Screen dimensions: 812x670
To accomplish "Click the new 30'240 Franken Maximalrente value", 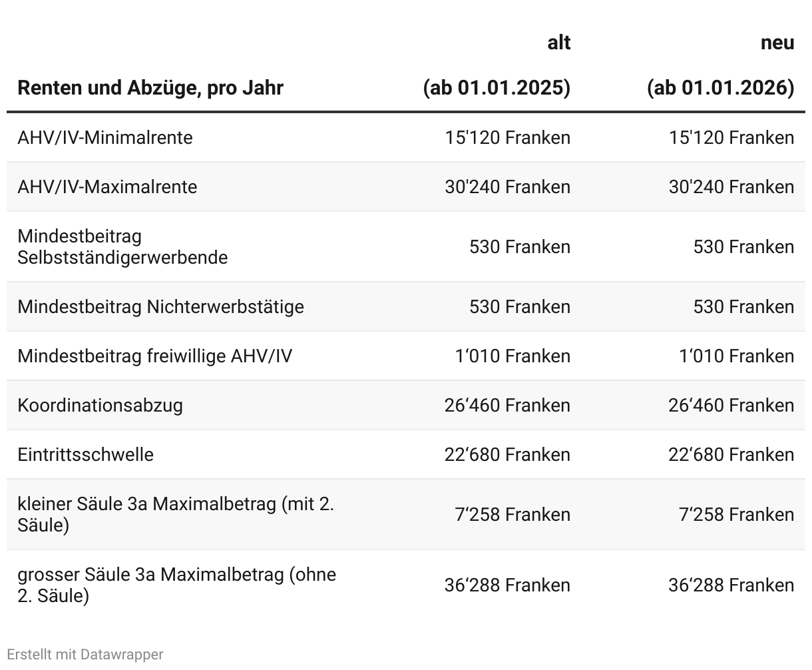I will [731, 187].
